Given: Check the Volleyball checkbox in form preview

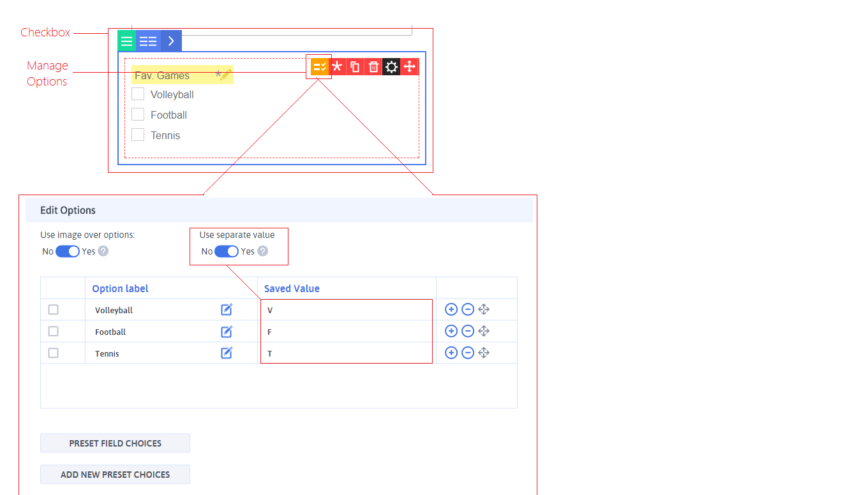Looking at the screenshot, I should [x=138, y=94].
